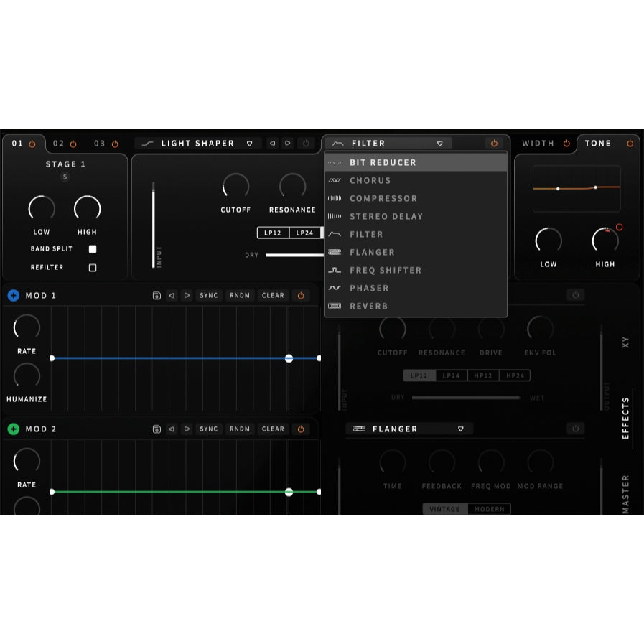
Task: Click the Dry/Wet mix slider under the filter
Action: tap(467, 398)
